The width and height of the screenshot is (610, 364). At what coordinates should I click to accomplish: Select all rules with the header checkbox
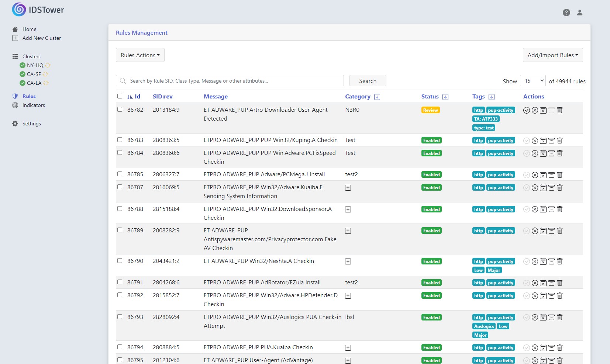click(x=120, y=96)
